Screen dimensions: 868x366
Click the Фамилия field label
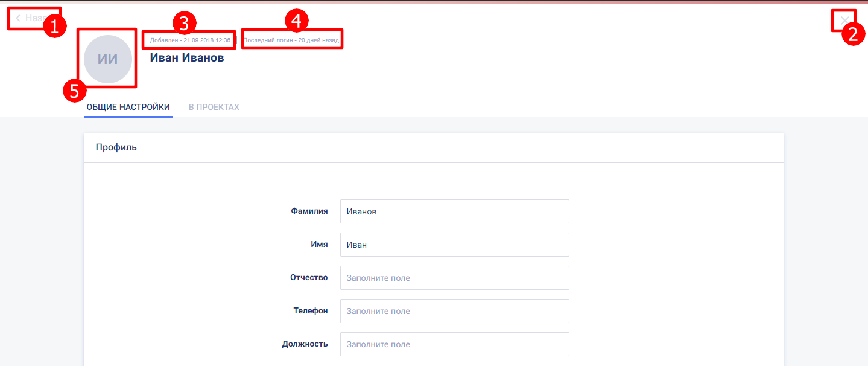[309, 211]
